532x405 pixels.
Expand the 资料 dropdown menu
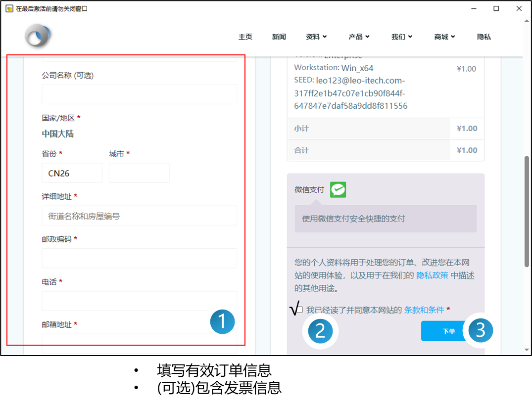(316, 37)
